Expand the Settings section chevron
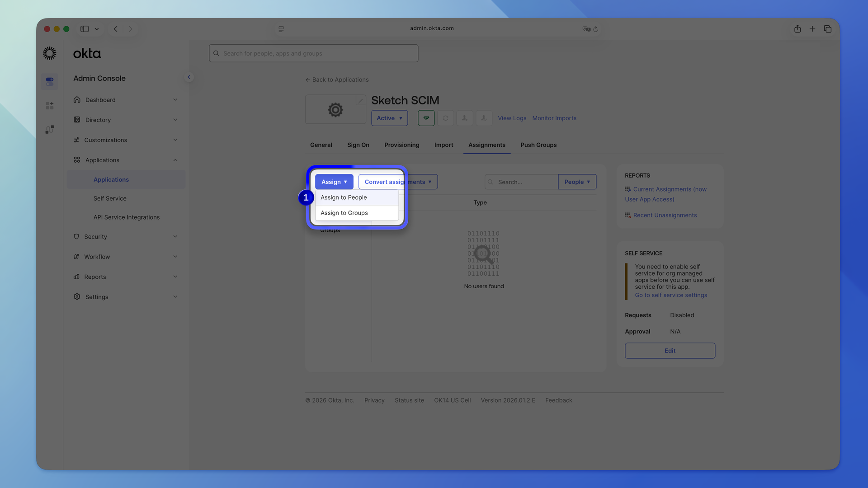The image size is (868, 488). click(x=175, y=297)
